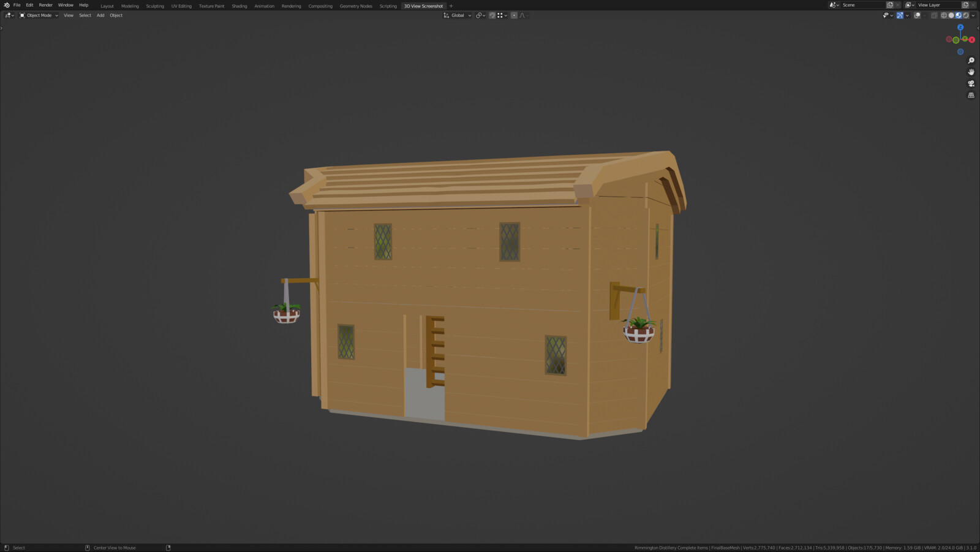Click the negative X axis gizmo circle

949,39
